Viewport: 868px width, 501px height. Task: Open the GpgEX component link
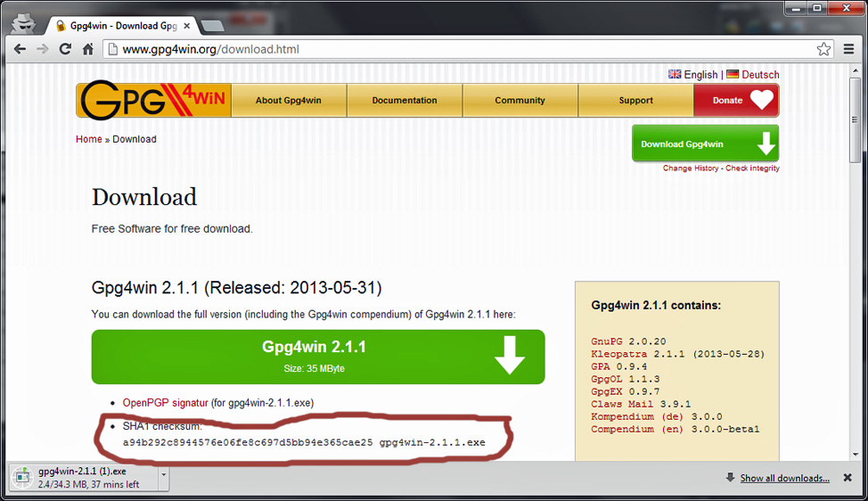coord(606,392)
